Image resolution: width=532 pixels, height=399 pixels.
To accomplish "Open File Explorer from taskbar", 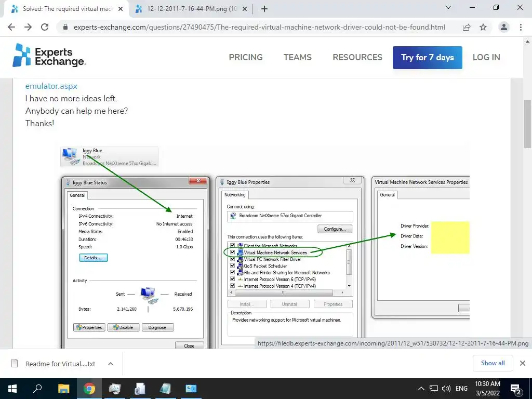I will tap(63, 389).
